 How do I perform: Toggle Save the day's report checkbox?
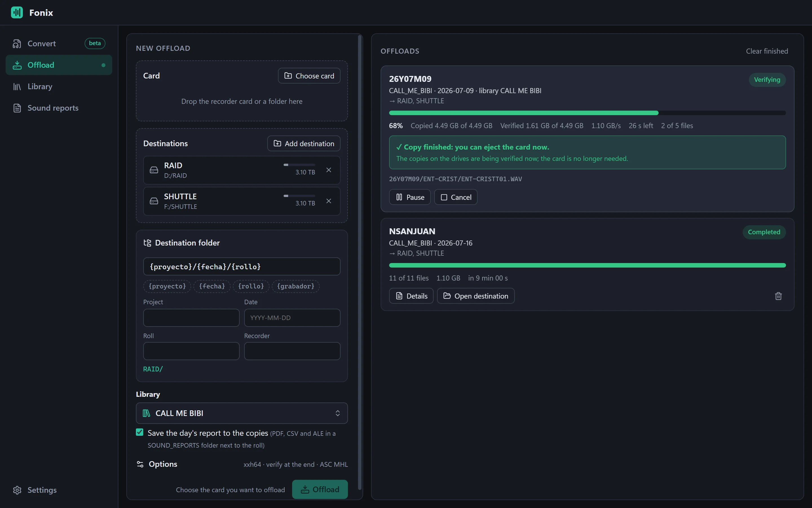pos(140,432)
